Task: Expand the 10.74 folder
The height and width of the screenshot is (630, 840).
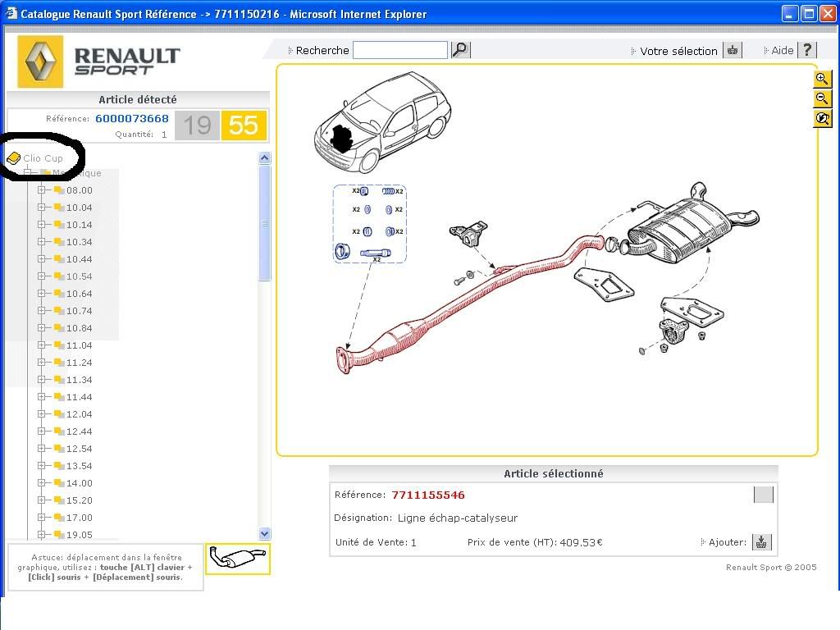Action: click(41, 311)
